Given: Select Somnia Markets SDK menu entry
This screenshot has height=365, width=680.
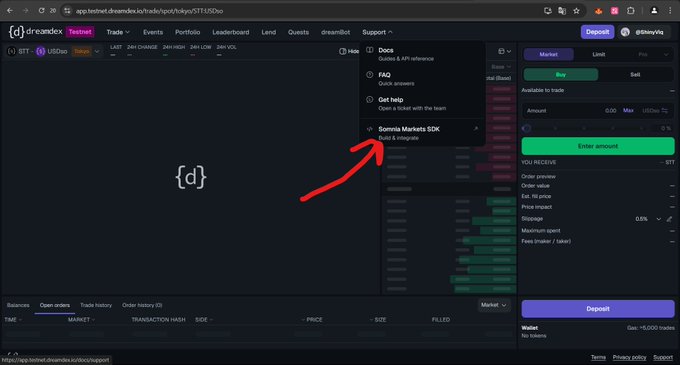Looking at the screenshot, I should click(422, 133).
